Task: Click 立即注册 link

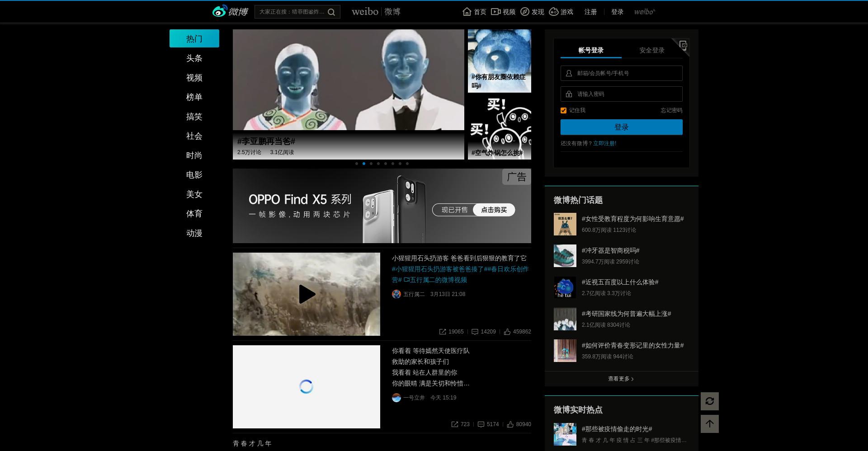Action: [x=604, y=143]
